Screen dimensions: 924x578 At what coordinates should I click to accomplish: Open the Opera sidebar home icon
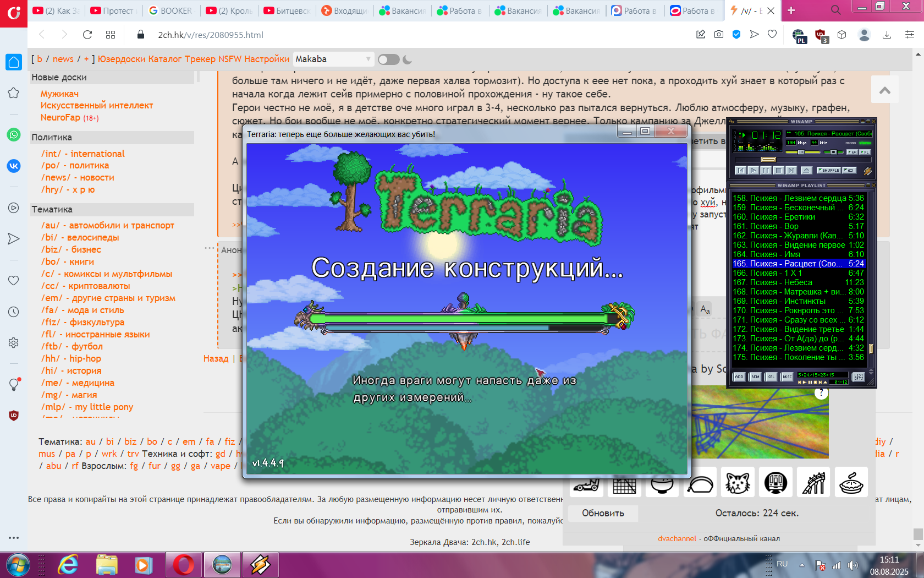[14, 62]
